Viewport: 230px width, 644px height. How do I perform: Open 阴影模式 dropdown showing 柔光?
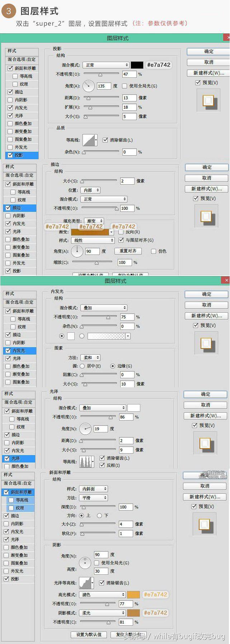tap(103, 613)
